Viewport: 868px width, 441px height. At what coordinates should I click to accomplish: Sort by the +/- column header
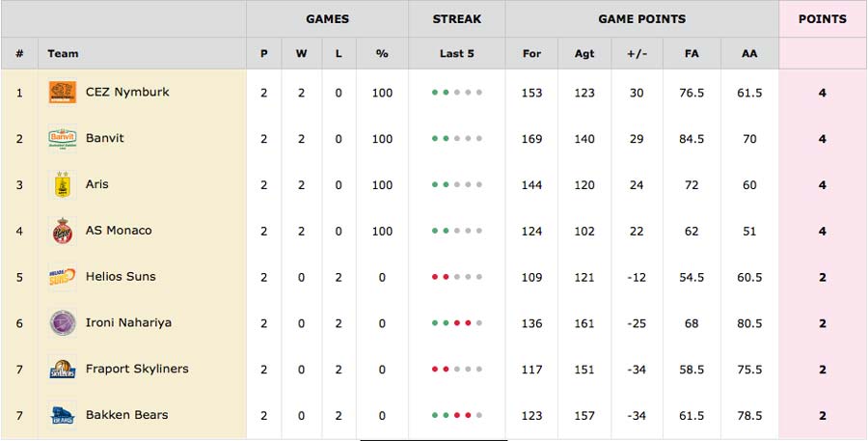(x=637, y=54)
